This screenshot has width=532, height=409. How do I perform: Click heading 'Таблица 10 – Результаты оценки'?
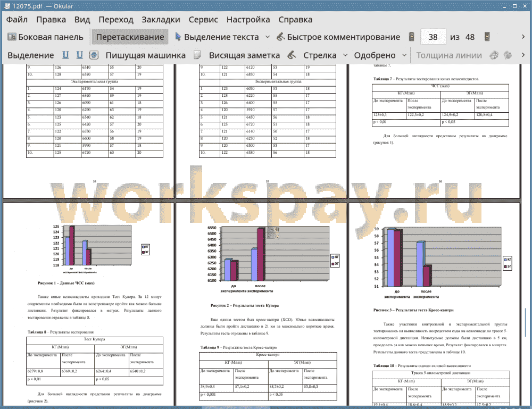click(422, 365)
